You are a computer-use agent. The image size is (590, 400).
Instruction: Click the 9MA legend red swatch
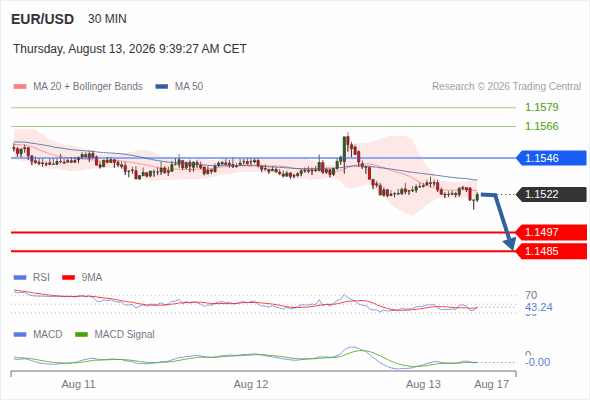[68, 278]
